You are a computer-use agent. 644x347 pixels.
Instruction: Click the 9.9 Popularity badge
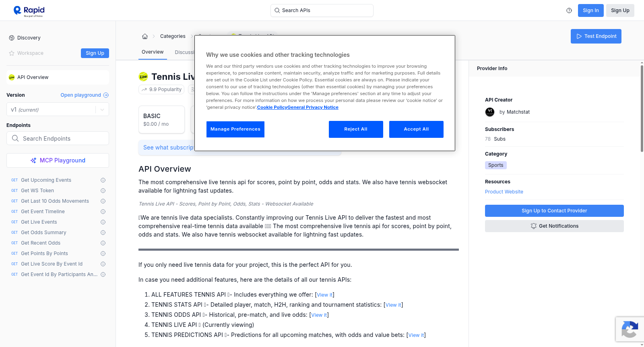click(161, 89)
